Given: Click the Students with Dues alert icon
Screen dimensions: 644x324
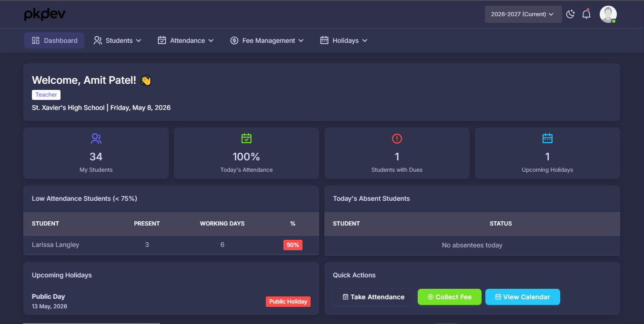Looking at the screenshot, I should click(x=397, y=138).
